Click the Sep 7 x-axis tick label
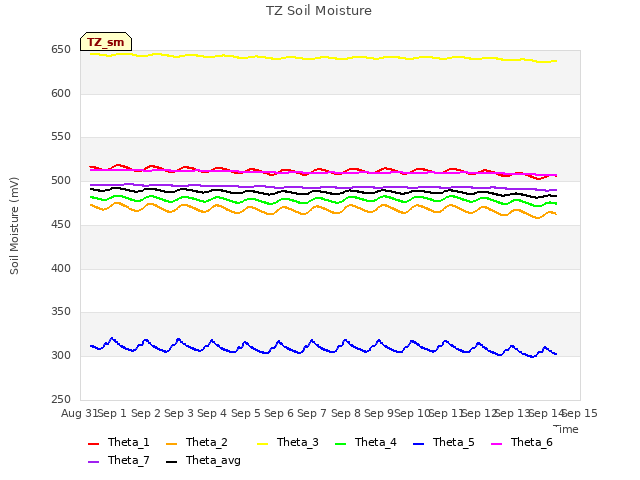This screenshot has width=640, height=480. pos(312,413)
